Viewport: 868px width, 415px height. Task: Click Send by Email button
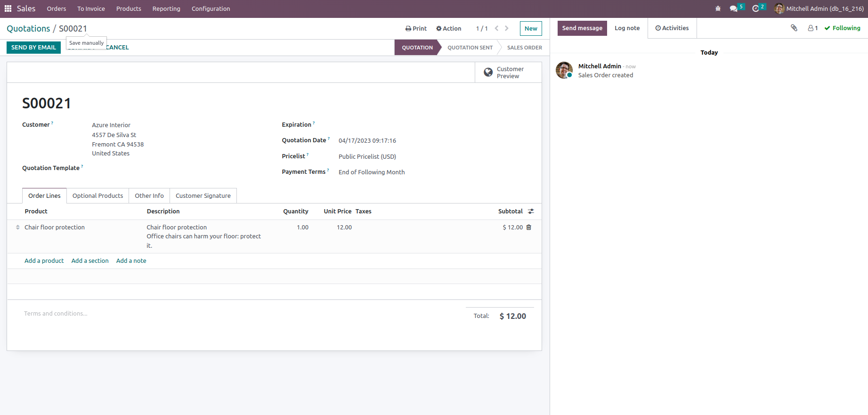(33, 48)
